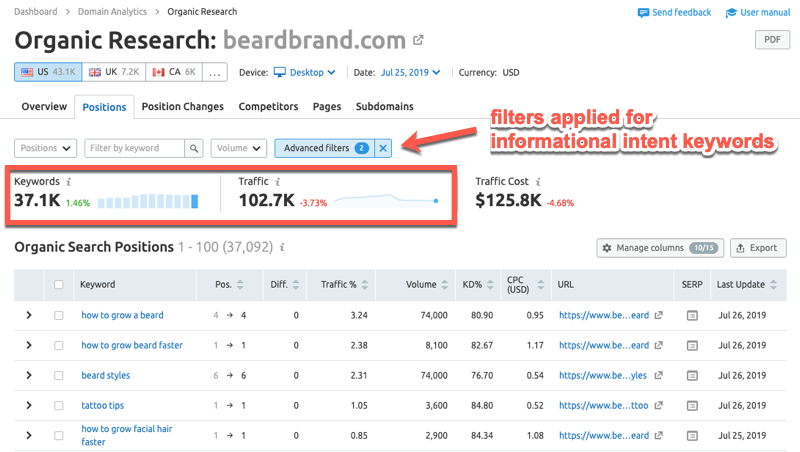Expand the beard styles row

tap(29, 375)
